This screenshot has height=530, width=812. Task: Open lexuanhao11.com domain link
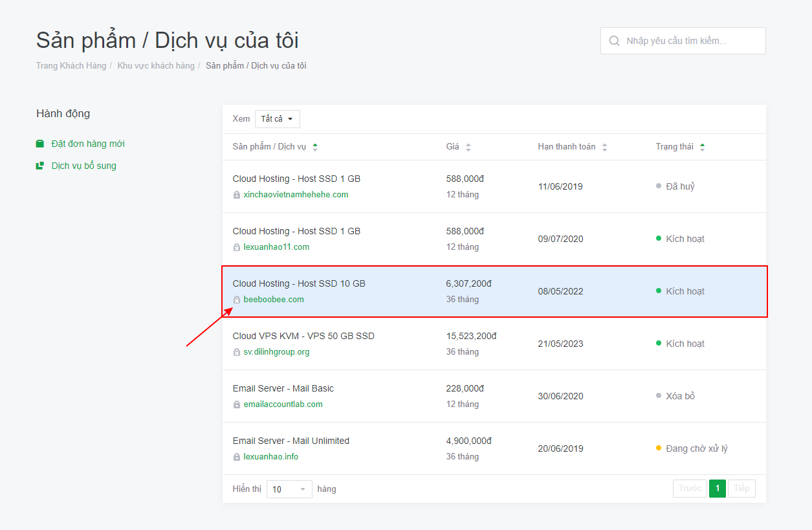276,247
